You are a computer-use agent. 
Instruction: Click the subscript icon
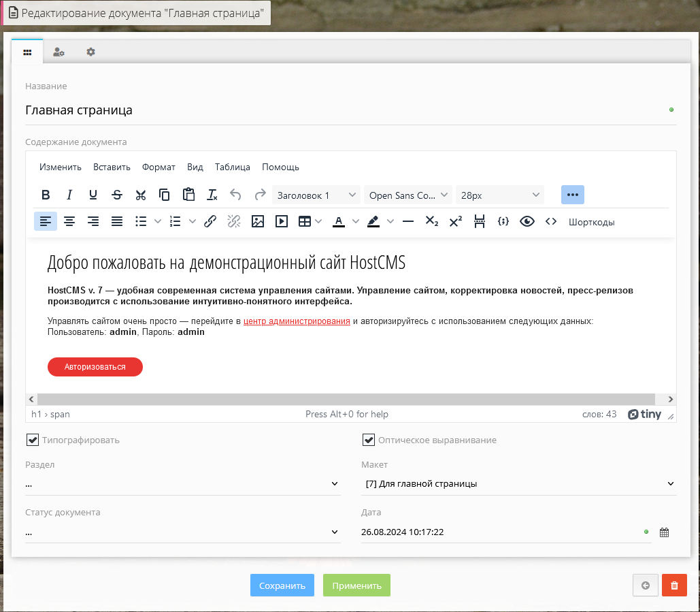click(432, 221)
